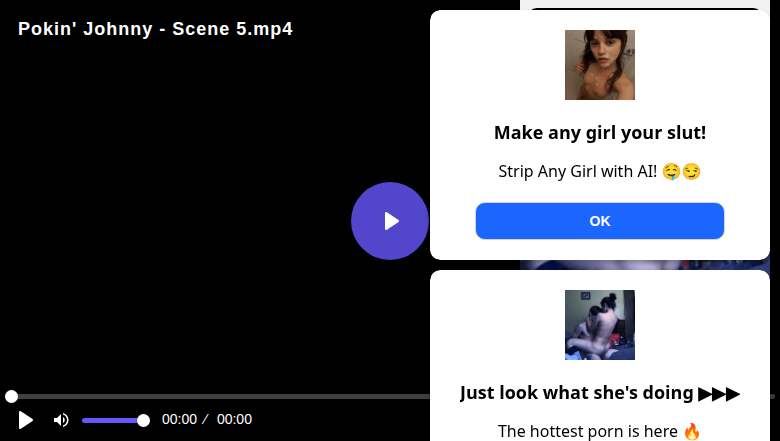
Task: Click the triple arrow symbols in lower headline
Action: click(719, 393)
